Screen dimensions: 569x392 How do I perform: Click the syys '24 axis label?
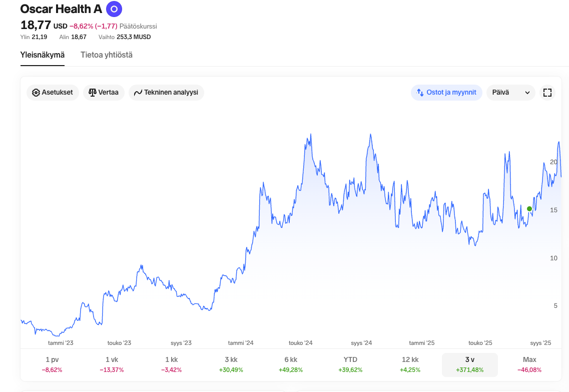(x=361, y=343)
